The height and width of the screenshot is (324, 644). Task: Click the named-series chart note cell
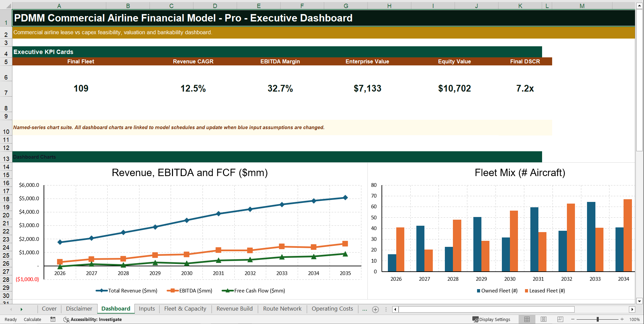pos(282,127)
